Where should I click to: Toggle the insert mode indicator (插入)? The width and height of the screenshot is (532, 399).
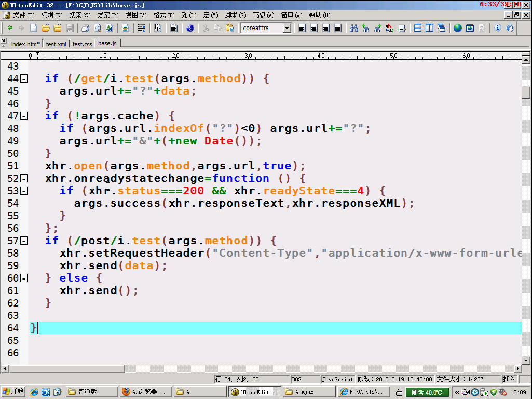pyautogui.click(x=509, y=379)
